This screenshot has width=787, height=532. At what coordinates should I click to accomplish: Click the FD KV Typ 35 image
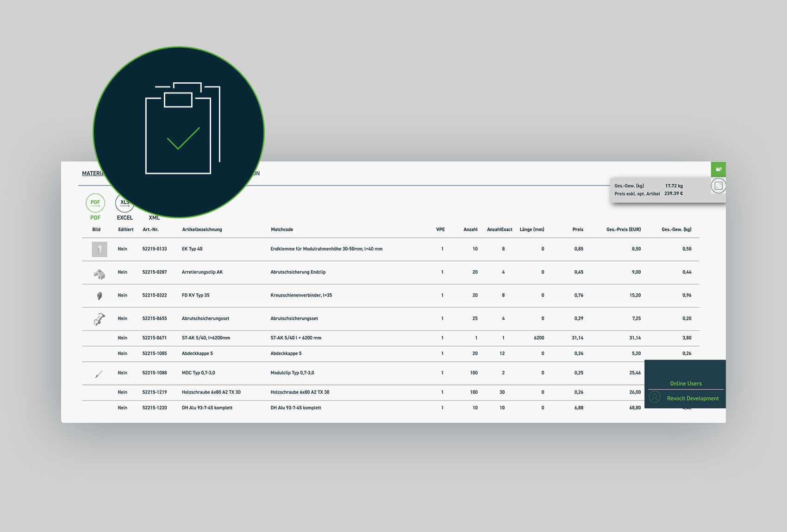pyautogui.click(x=99, y=296)
